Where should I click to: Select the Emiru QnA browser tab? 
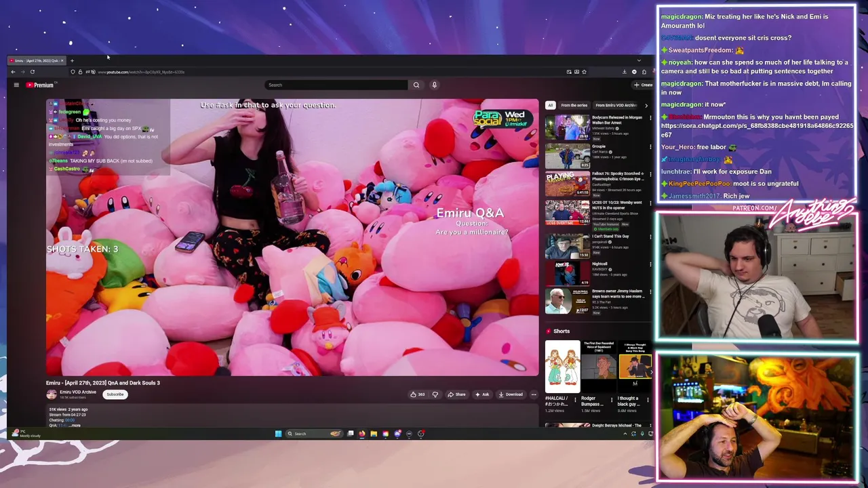[37, 60]
